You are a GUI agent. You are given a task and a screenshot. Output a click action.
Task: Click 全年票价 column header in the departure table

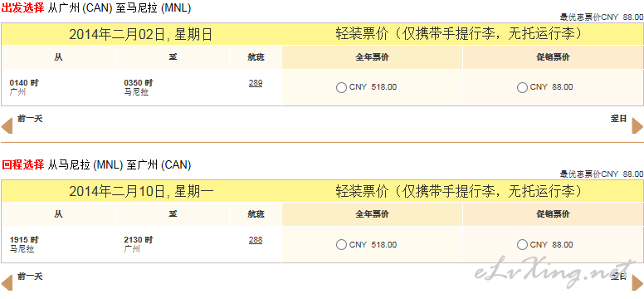coord(372,57)
